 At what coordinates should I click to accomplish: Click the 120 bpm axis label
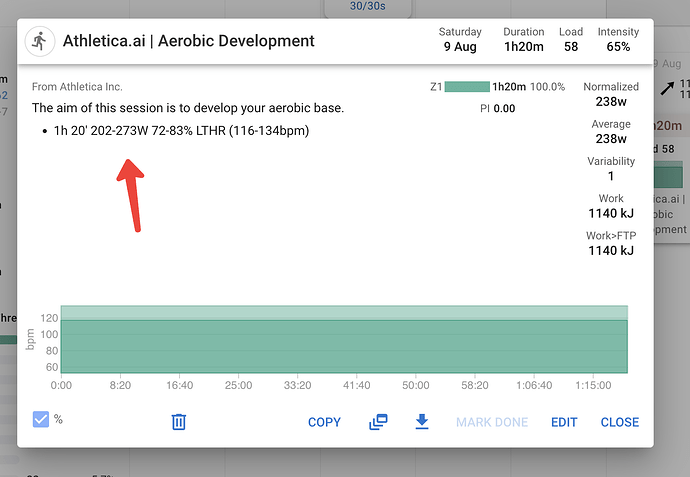point(49,318)
